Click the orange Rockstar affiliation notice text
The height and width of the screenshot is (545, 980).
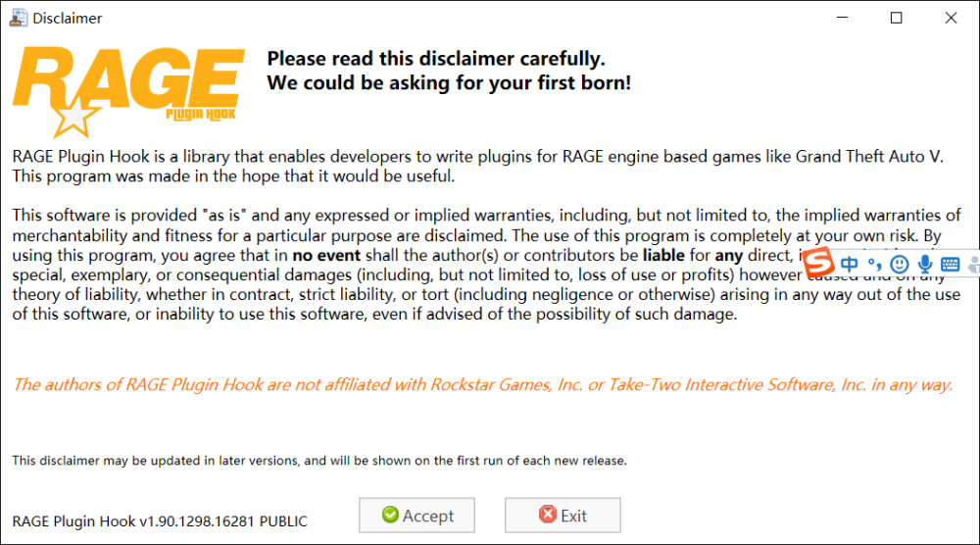(482, 384)
